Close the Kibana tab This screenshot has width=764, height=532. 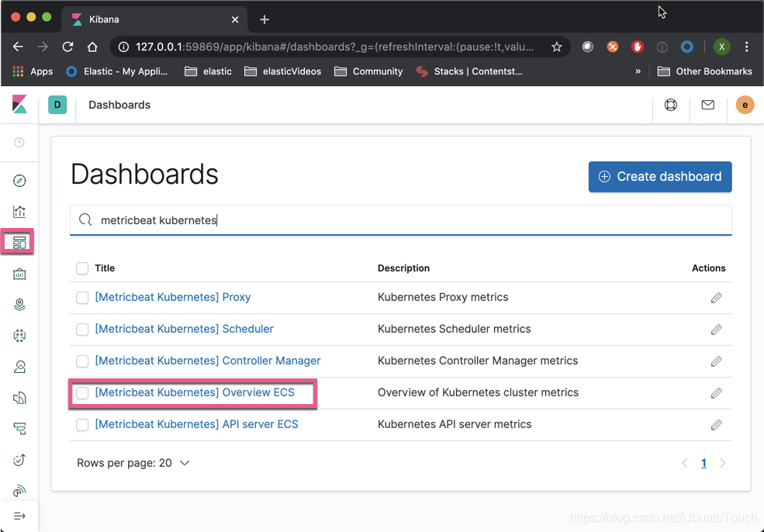(x=235, y=19)
